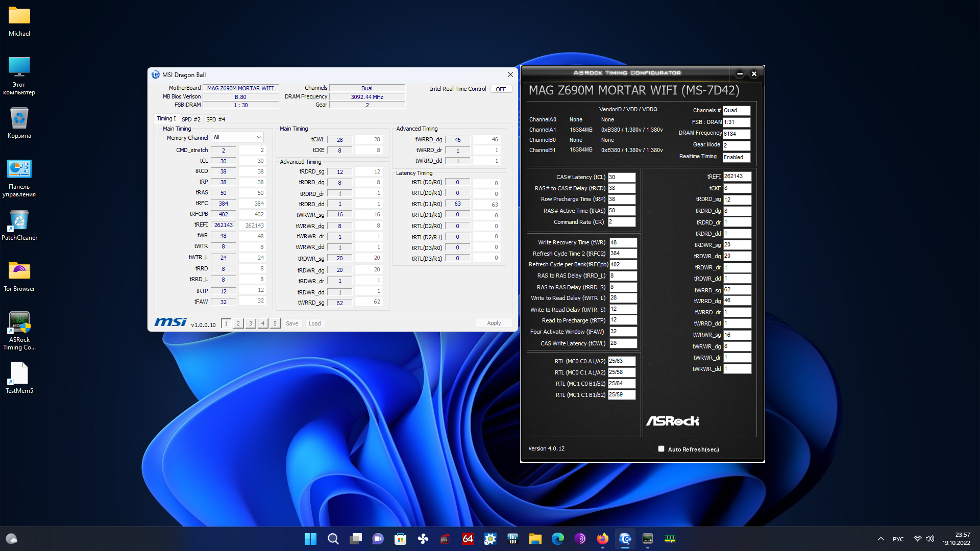Click the tREFI field in ASRock configurator

(737, 177)
